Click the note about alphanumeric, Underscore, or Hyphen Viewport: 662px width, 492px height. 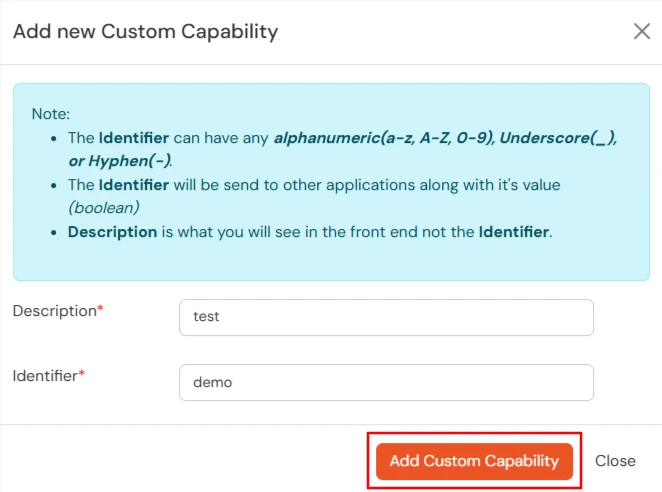click(x=342, y=150)
